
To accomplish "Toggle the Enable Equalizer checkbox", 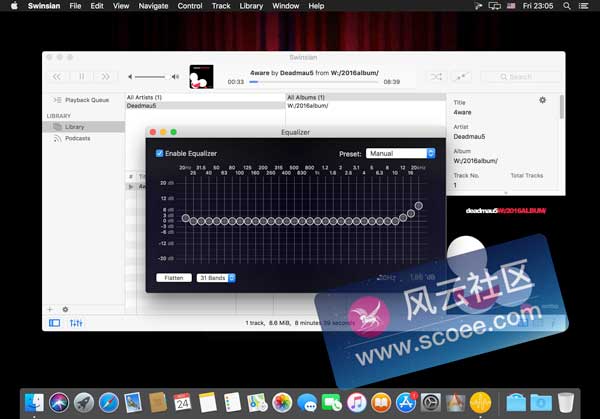I will click(160, 153).
